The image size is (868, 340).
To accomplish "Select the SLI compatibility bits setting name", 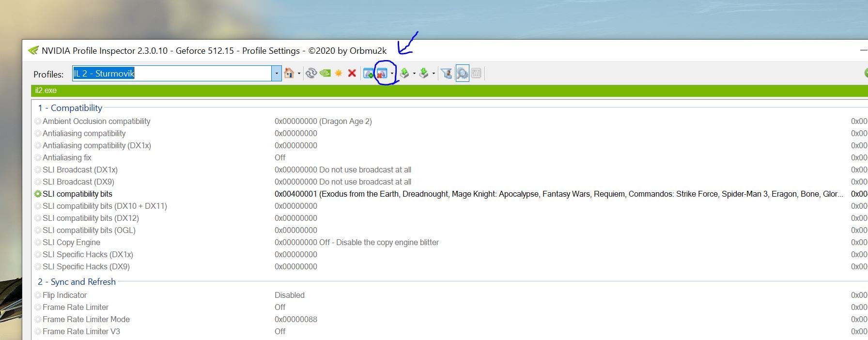I will tap(77, 194).
